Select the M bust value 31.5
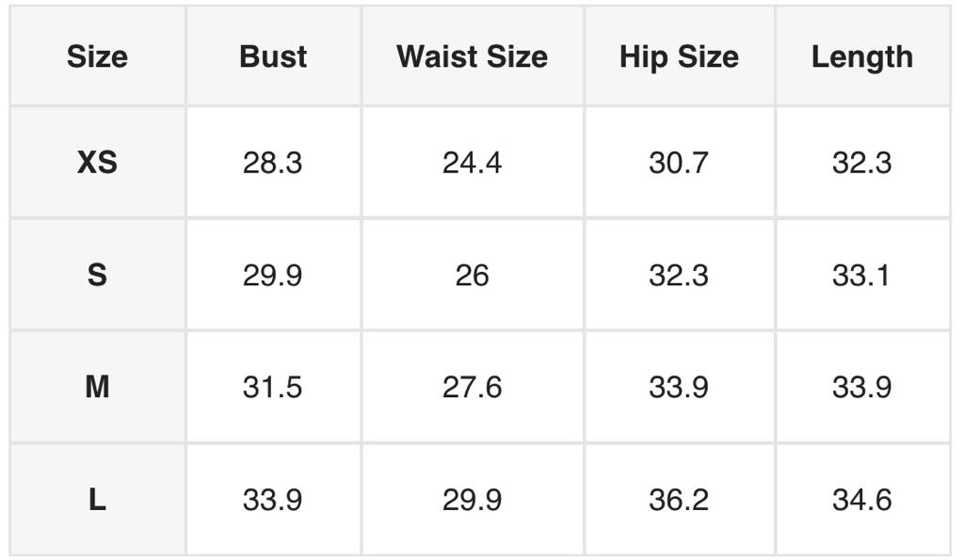The image size is (964, 560). point(273,387)
